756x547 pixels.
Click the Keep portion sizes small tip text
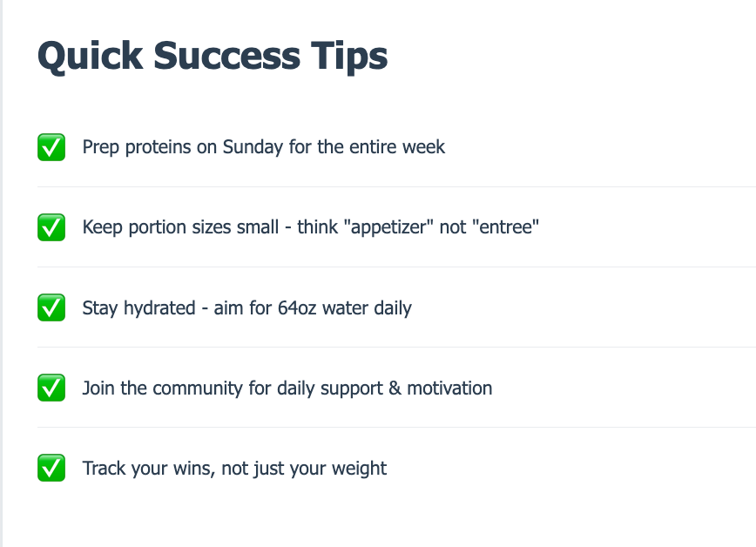click(x=310, y=227)
